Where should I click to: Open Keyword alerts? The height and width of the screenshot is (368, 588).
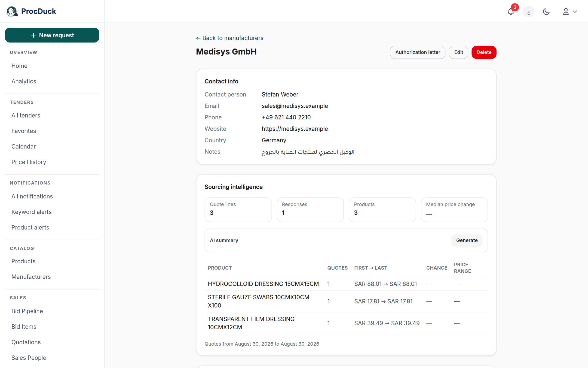31,212
